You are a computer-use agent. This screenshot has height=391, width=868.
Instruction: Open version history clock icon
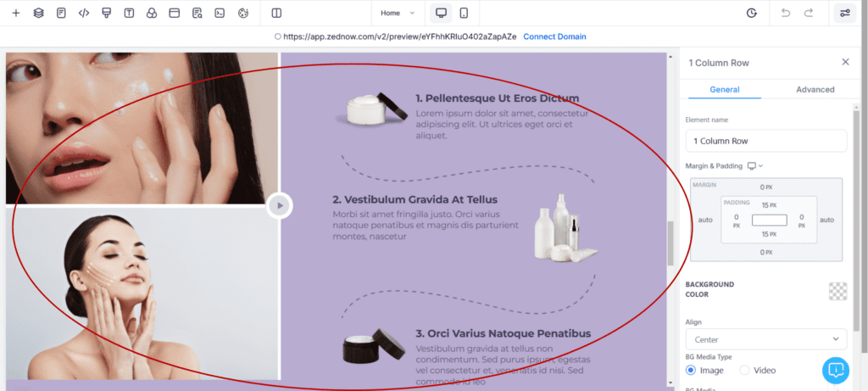tap(751, 14)
